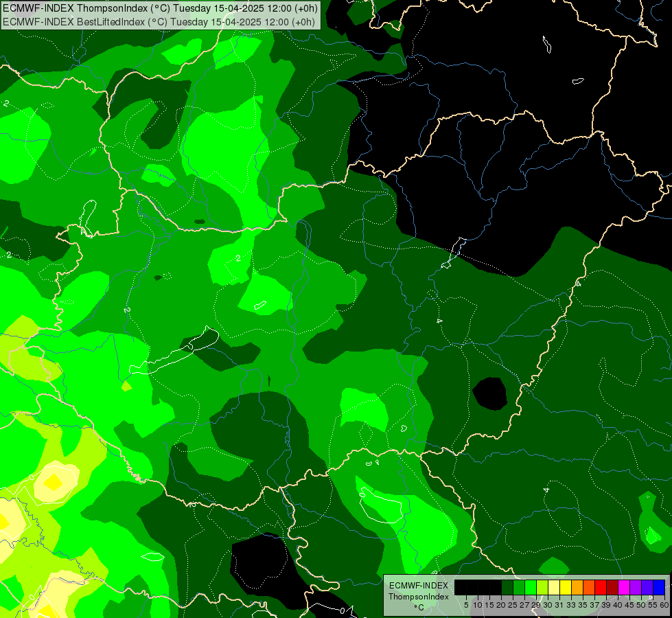Screen dimensions: 672x618
Task: Click the orange-red 35–37 legend swatch
Action: (x=589, y=587)
